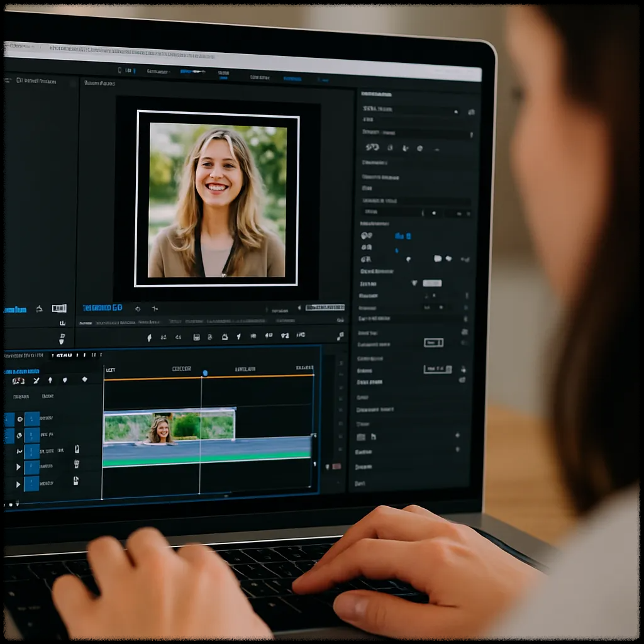Click the speaker icon beside the white preview bar
The width and height of the screenshot is (644, 644).
click(299, 308)
